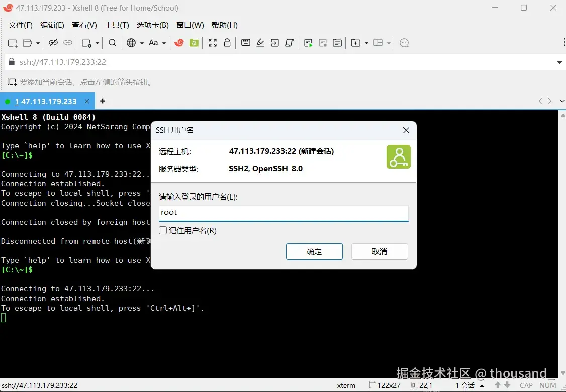Click the Highlight pen icon
Screen dimensions: 566x392
pos(260,43)
